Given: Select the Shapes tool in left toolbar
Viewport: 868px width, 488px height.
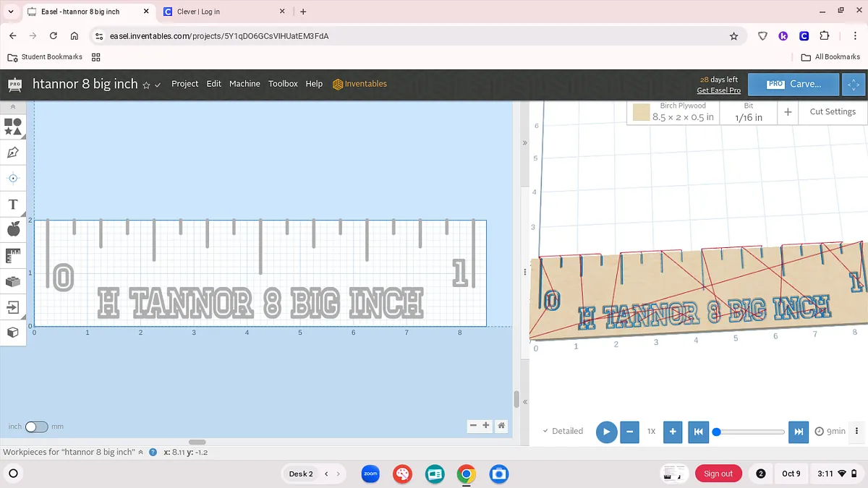Looking at the screenshot, I should click(x=13, y=127).
